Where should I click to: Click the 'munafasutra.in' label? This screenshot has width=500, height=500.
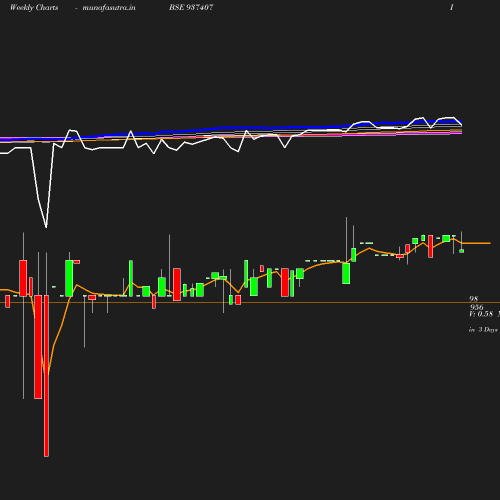[x=109, y=7]
